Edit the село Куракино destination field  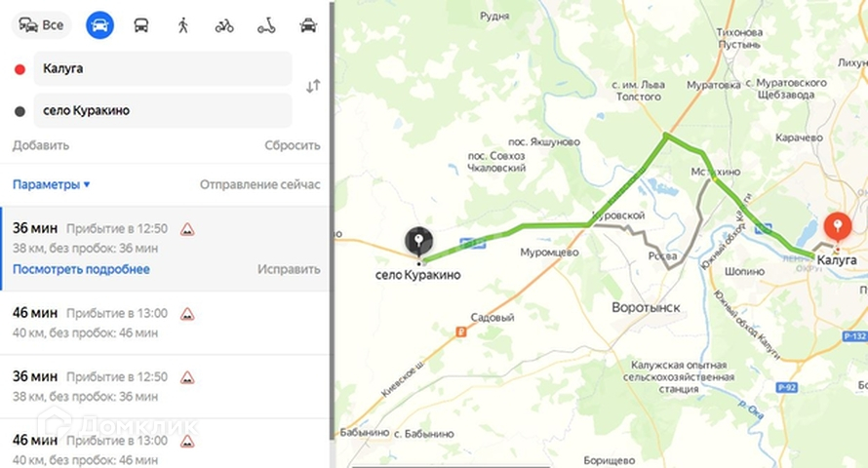point(163,110)
